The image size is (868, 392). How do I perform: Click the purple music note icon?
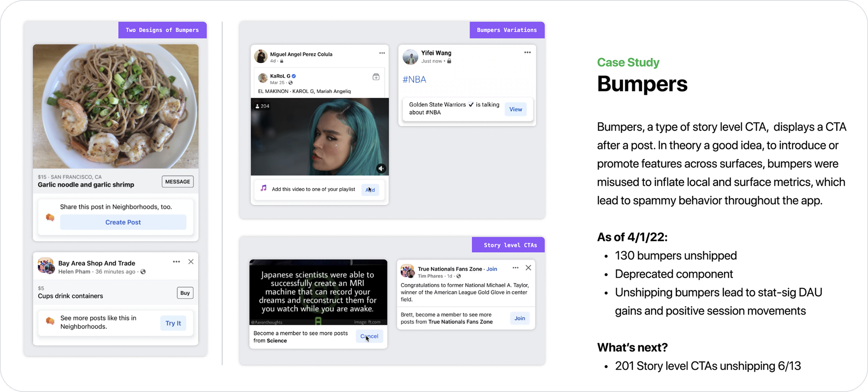click(x=264, y=188)
